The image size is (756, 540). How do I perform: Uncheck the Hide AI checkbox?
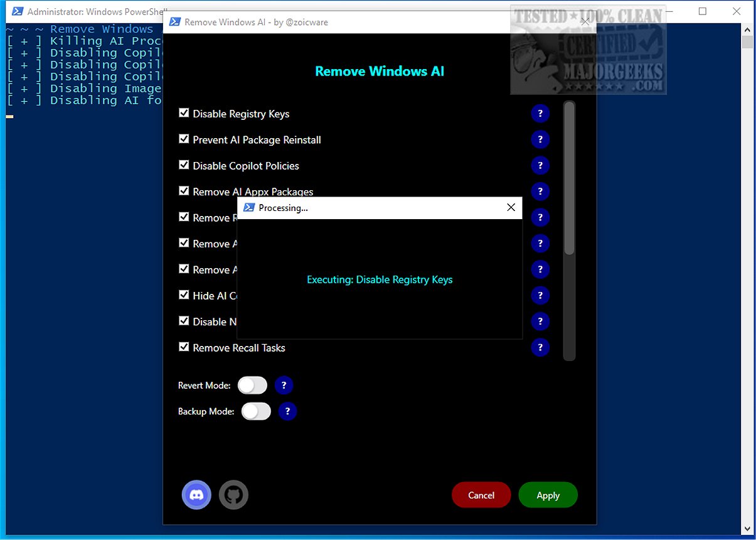click(184, 294)
